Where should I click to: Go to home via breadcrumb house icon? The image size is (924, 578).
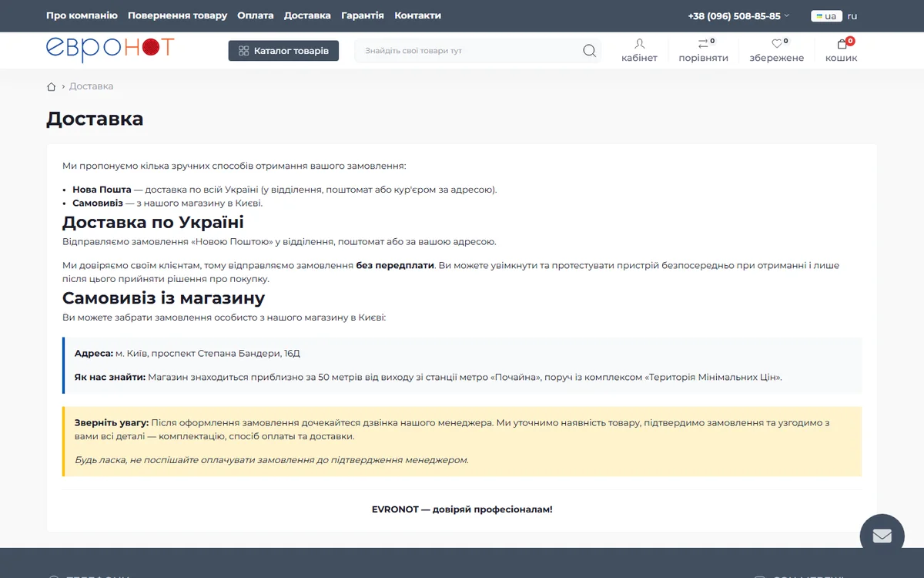coord(52,86)
